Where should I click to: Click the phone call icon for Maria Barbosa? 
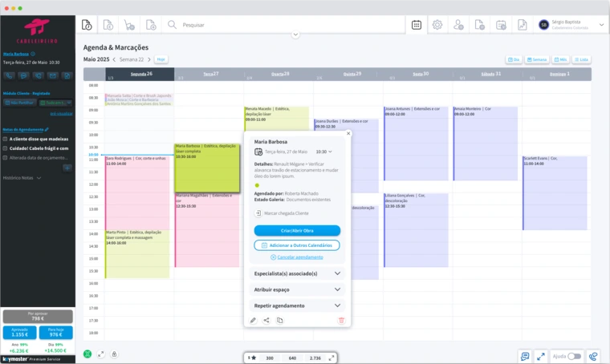[10, 75]
